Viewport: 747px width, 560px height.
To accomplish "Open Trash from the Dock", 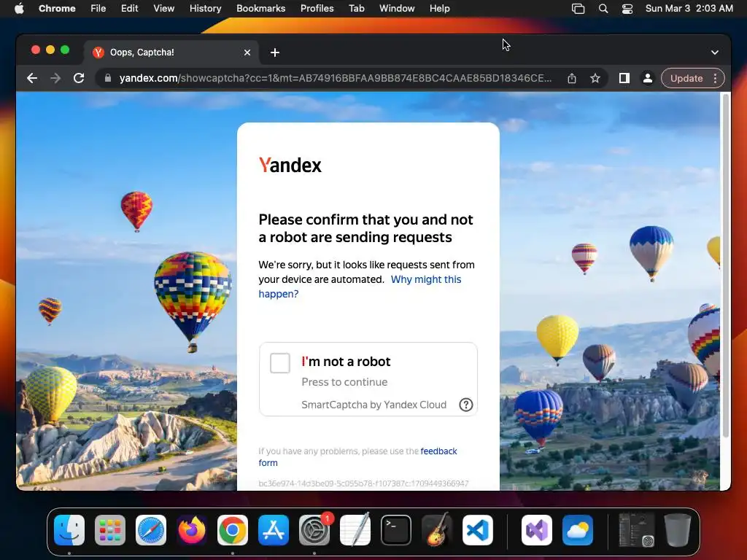I will point(678,530).
